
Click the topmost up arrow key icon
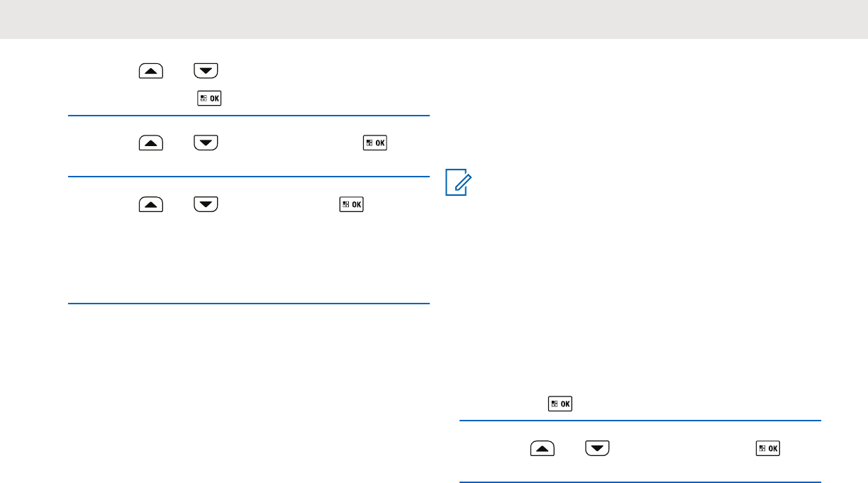pyautogui.click(x=151, y=71)
